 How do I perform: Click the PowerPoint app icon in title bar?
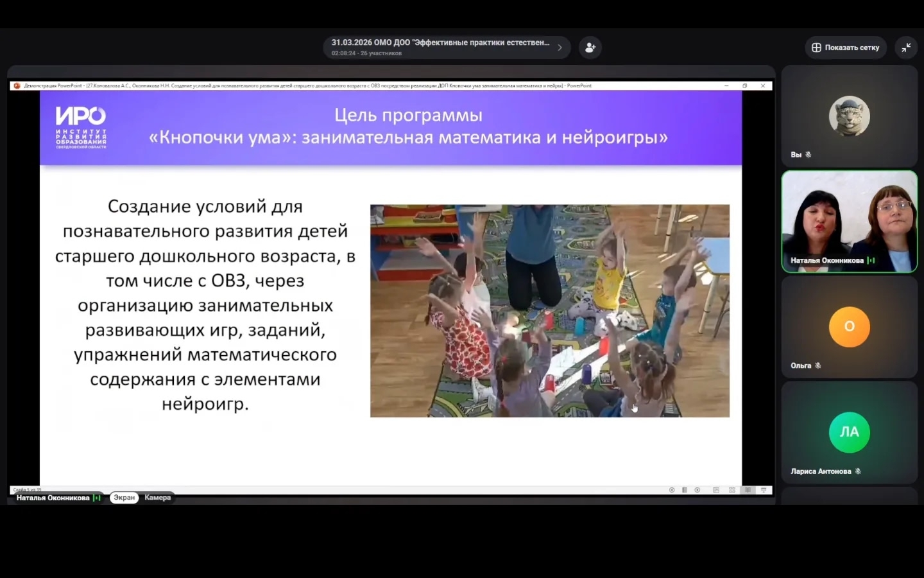click(x=17, y=85)
